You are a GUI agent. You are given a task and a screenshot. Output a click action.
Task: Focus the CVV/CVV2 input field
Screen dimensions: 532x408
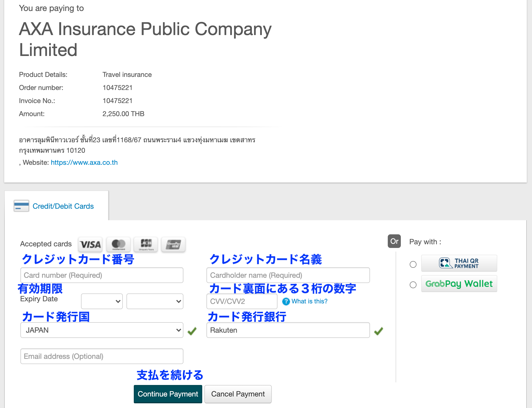tap(242, 301)
